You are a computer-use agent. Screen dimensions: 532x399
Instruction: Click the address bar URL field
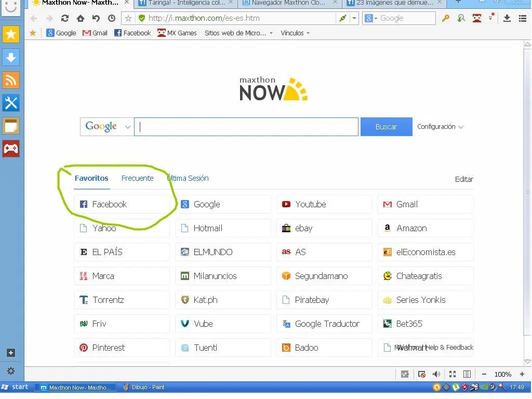tap(240, 18)
